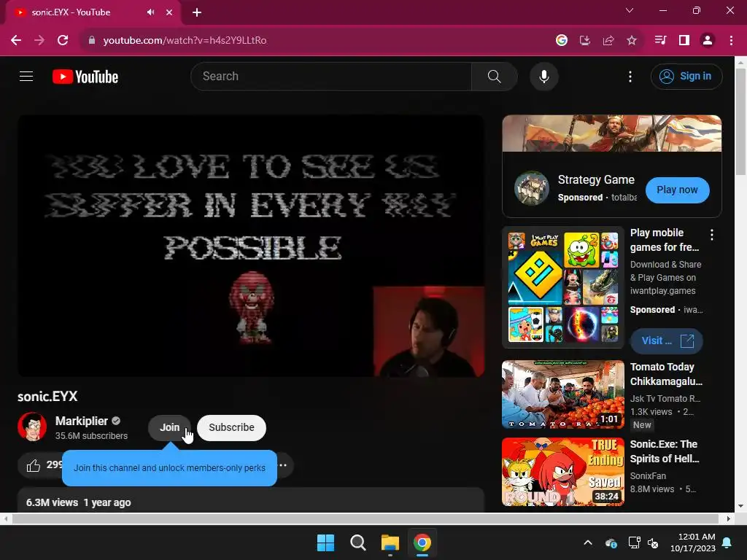Click the video player

[x=251, y=246]
